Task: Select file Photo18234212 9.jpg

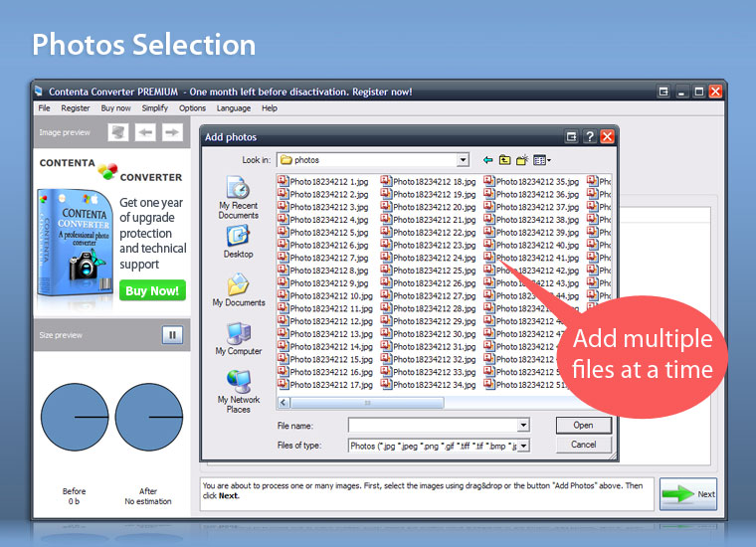Action: (x=323, y=282)
